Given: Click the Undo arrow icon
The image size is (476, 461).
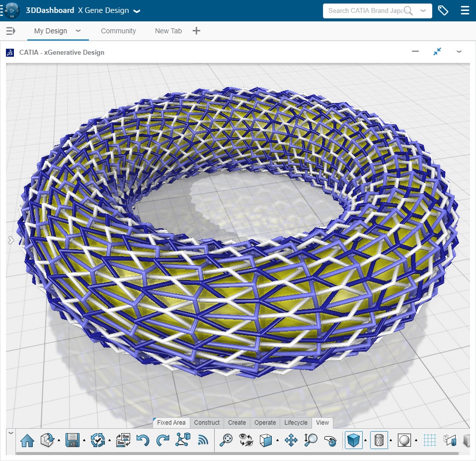Looking at the screenshot, I should click(x=143, y=440).
